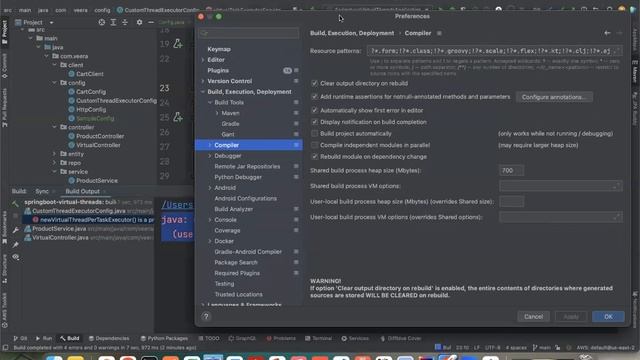The width and height of the screenshot is (640, 360).
Task: Toggle Automatically show first error in editor
Action: click(x=315, y=110)
